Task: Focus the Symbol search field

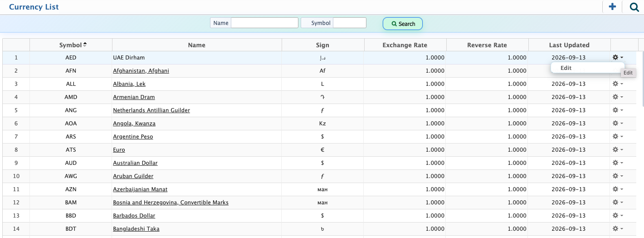Action: pos(350,23)
